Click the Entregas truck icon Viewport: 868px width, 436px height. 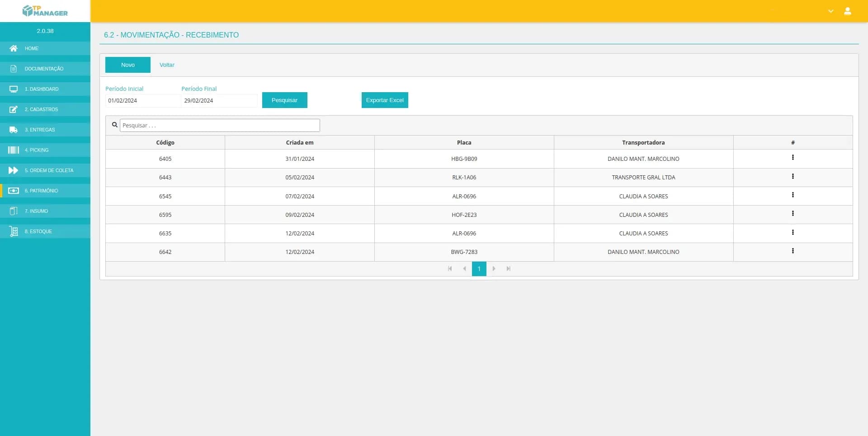(x=14, y=130)
